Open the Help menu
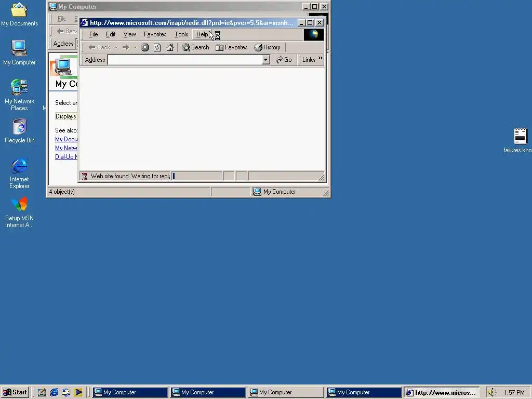This screenshot has width=532, height=399. (202, 34)
